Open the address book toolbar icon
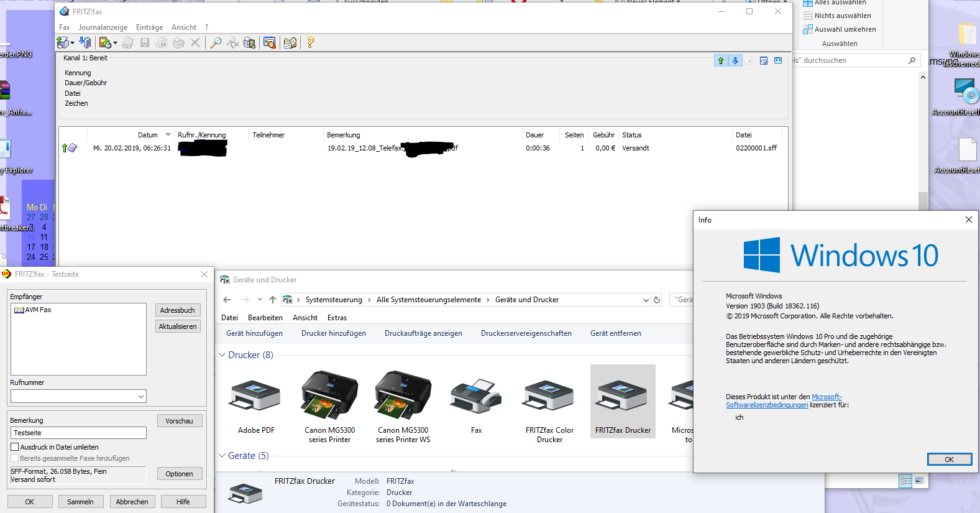 coord(290,42)
